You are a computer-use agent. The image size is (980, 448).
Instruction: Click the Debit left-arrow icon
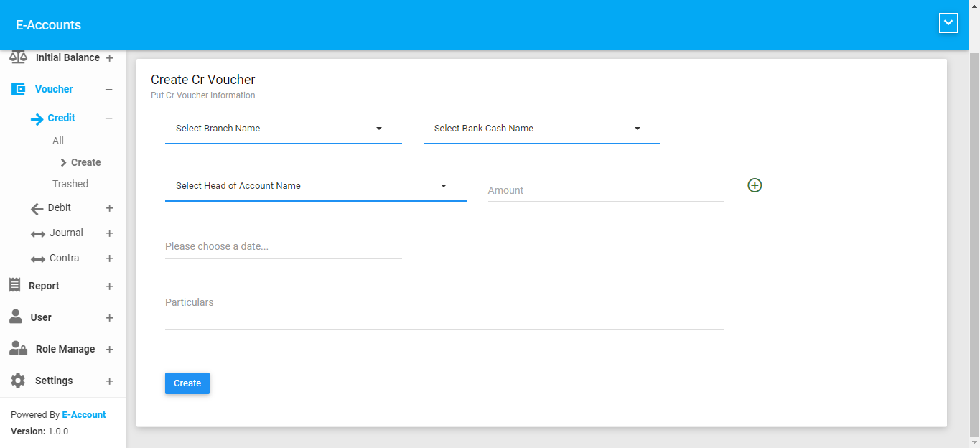37,209
